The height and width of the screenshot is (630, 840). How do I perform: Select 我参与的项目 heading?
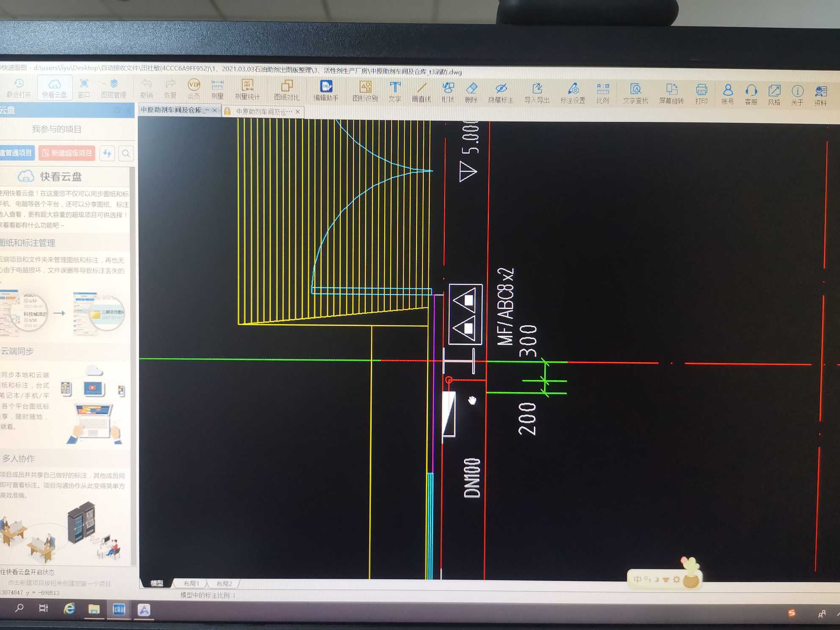click(x=57, y=129)
